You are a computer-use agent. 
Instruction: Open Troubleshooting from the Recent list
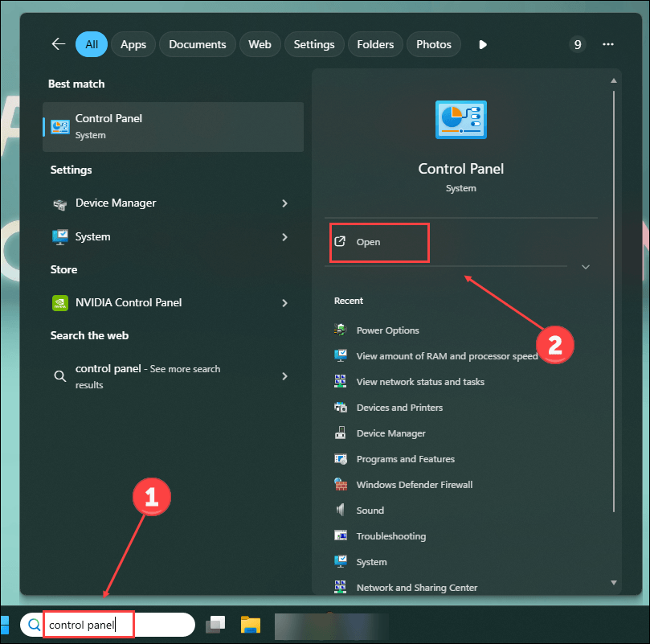(x=390, y=536)
